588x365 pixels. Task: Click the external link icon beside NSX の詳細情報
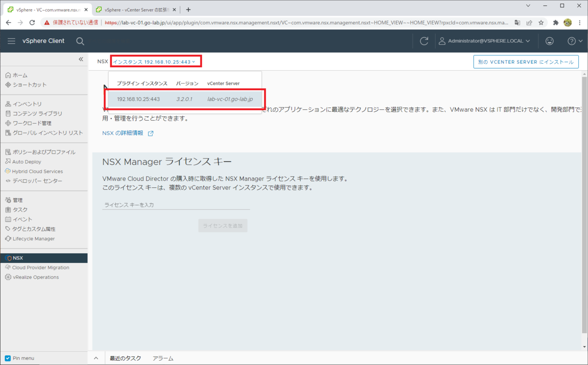[x=150, y=133]
